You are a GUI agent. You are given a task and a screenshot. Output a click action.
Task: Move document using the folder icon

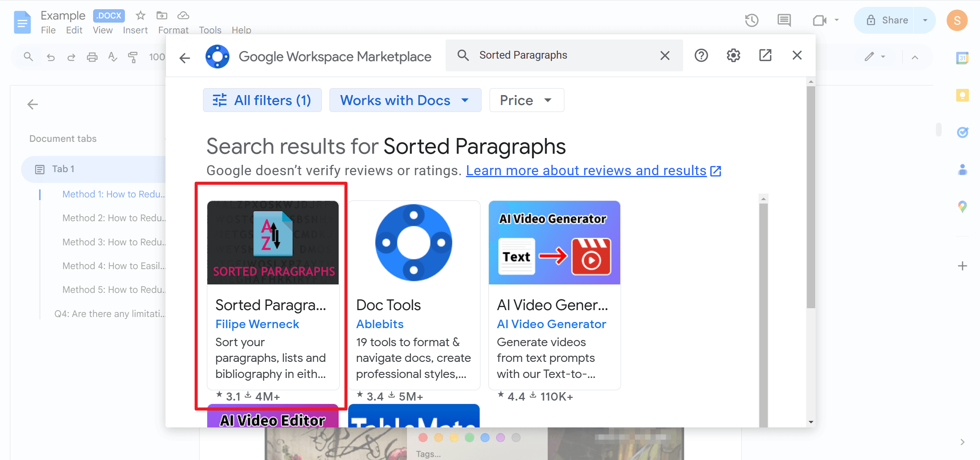click(162, 15)
